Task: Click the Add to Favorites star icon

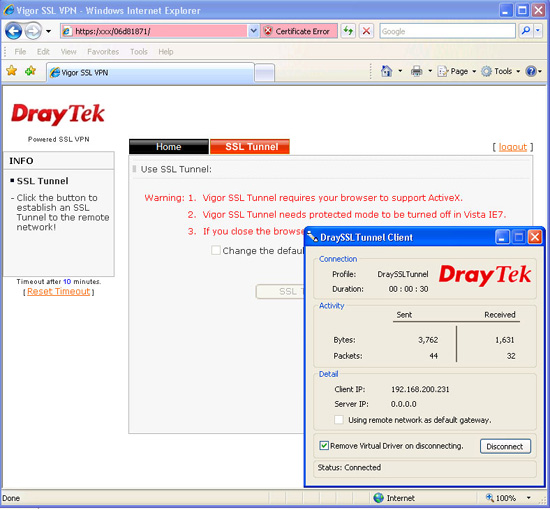Action: tap(31, 71)
